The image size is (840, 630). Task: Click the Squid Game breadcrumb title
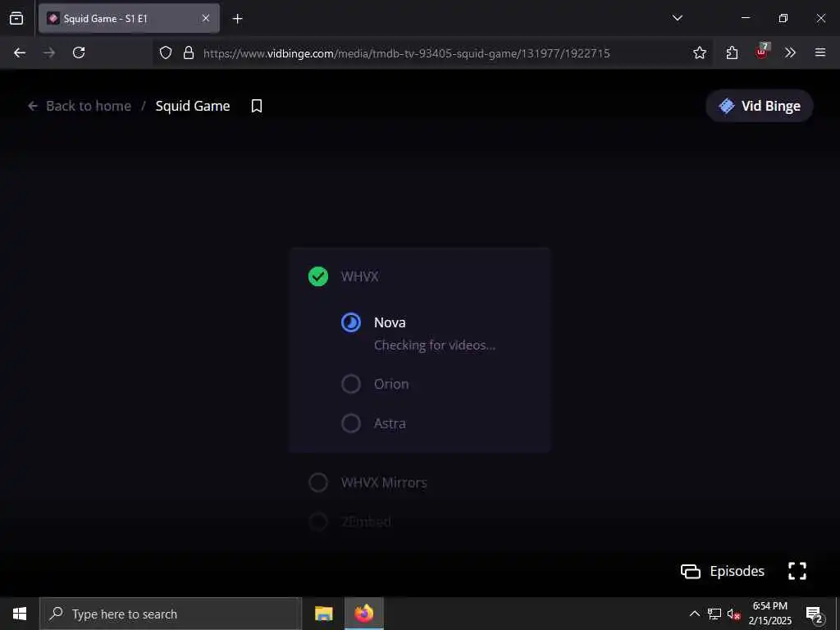[193, 106]
